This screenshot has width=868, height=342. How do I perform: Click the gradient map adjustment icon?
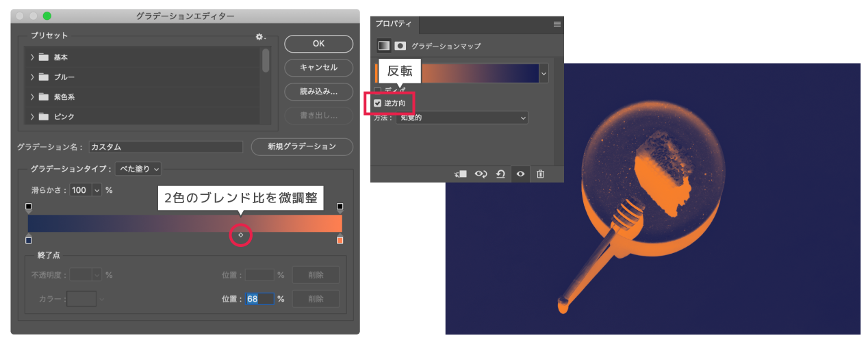384,46
